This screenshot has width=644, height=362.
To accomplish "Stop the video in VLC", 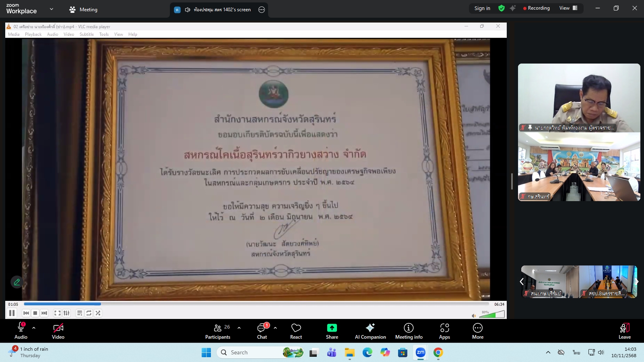I will 35,313.
